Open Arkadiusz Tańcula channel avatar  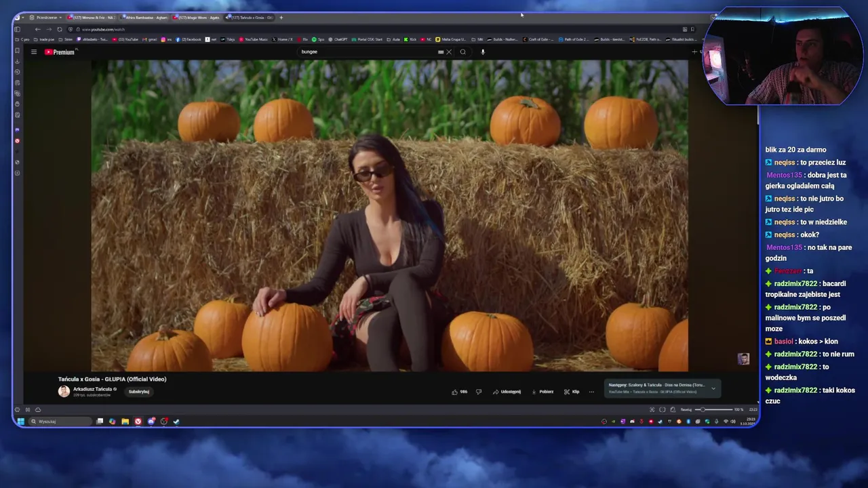pos(64,391)
